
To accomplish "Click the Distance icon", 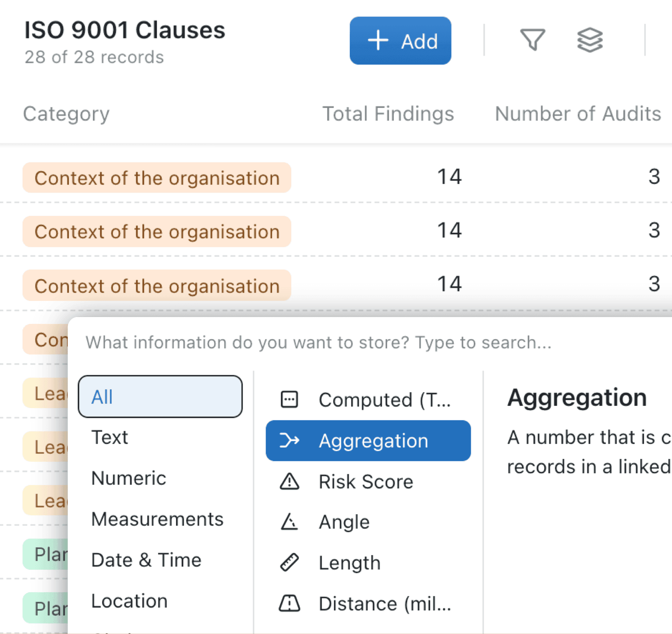I will pyautogui.click(x=289, y=603).
